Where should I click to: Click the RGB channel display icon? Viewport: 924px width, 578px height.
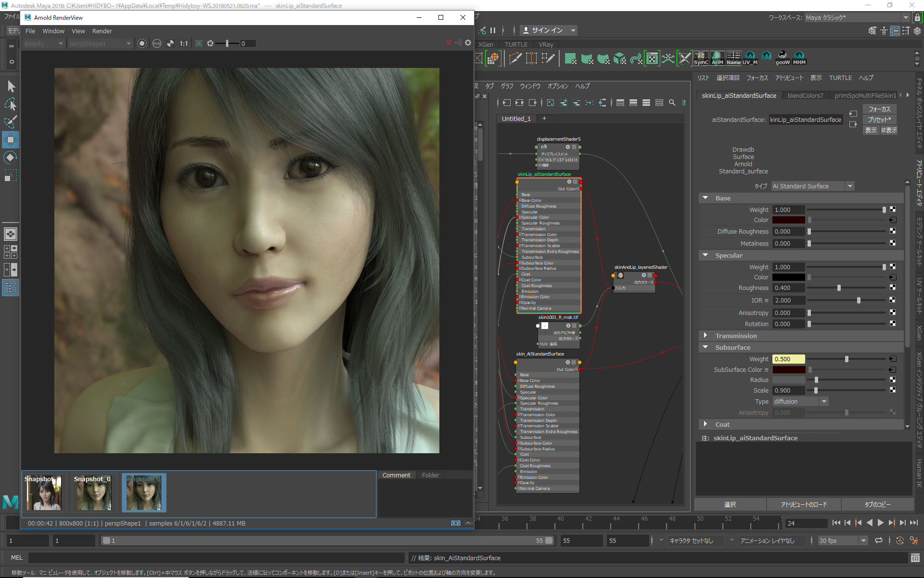point(157,43)
